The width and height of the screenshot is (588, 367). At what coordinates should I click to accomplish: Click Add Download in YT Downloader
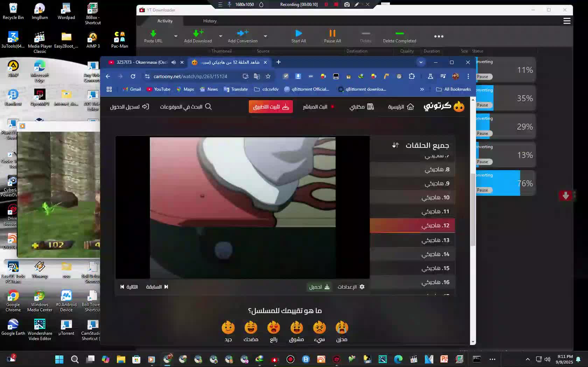click(x=198, y=36)
